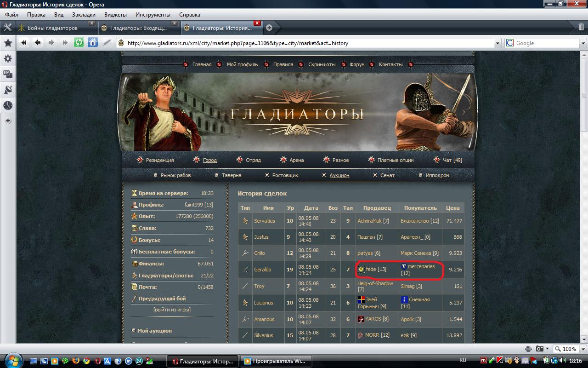Open Opera panels wrench icon

click(7, 28)
